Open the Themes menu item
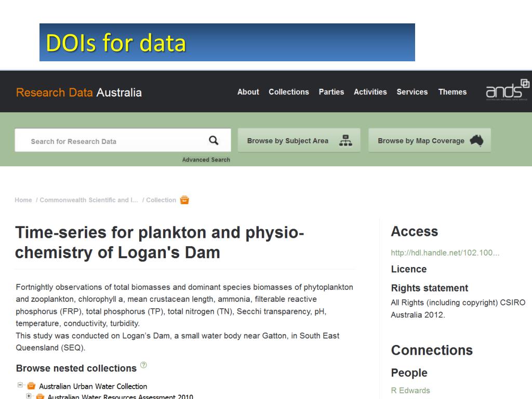532x399 pixels. [x=453, y=92]
